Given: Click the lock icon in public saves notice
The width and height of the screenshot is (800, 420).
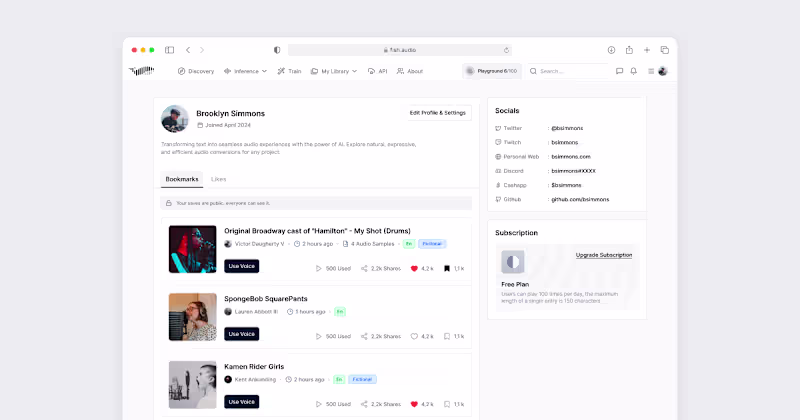Looking at the screenshot, I should 169,203.
